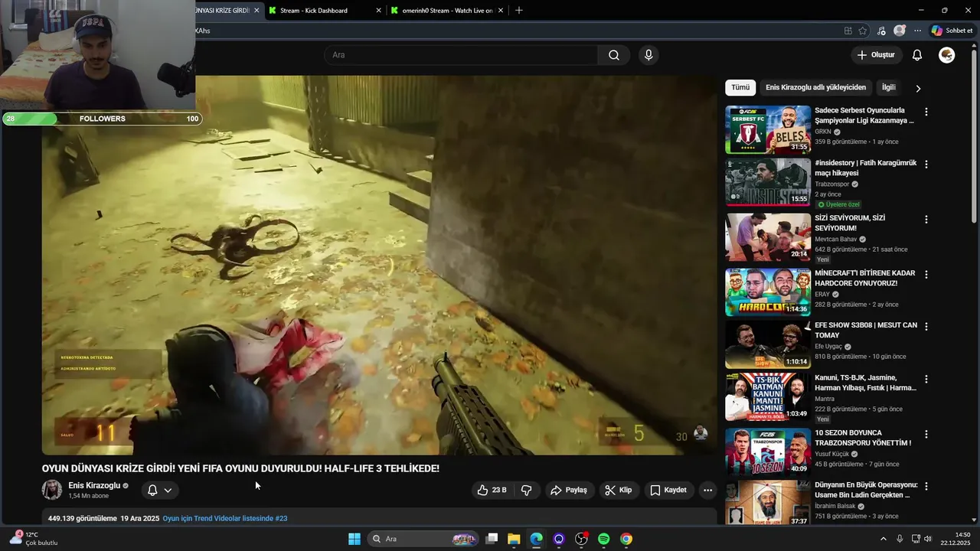Open the Minecraft HARDCORE thumbnail

(768, 292)
